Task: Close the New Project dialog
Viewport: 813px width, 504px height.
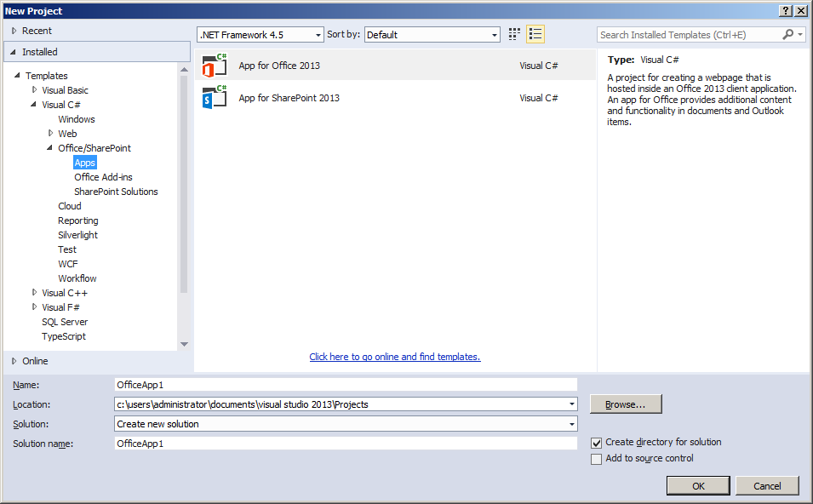Action: (800, 11)
